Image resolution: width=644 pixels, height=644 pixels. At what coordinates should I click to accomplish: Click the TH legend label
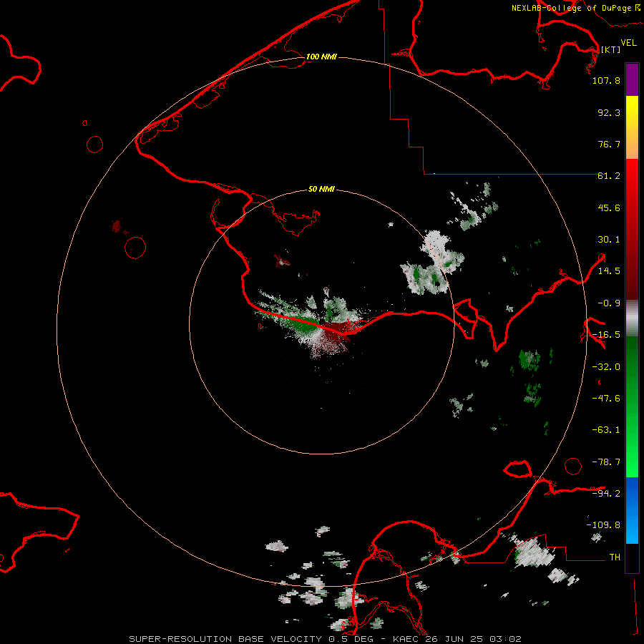click(x=615, y=557)
